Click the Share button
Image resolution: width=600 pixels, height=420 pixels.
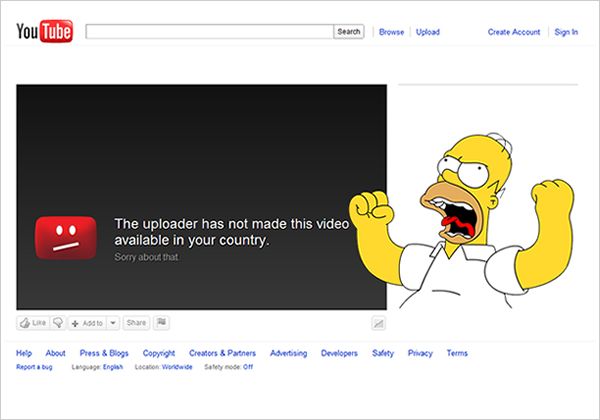point(136,323)
